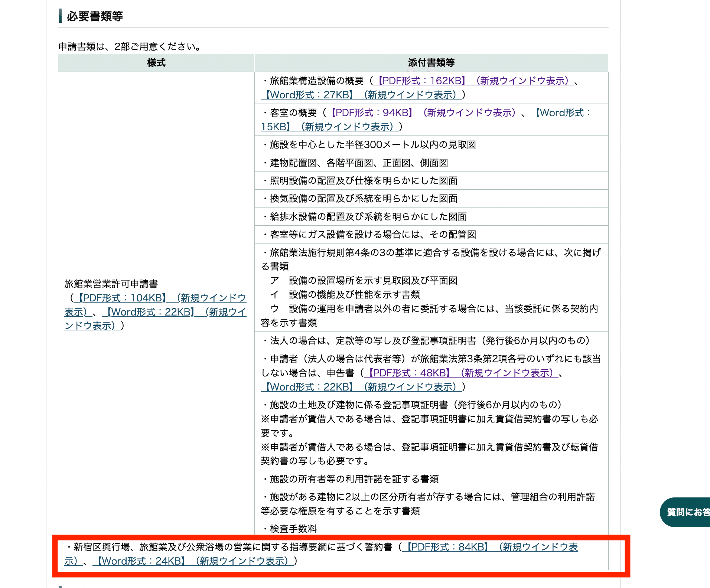Screen dimensions: 710x588
Task: Select the 添付書類等 column header
Action: click(x=431, y=62)
